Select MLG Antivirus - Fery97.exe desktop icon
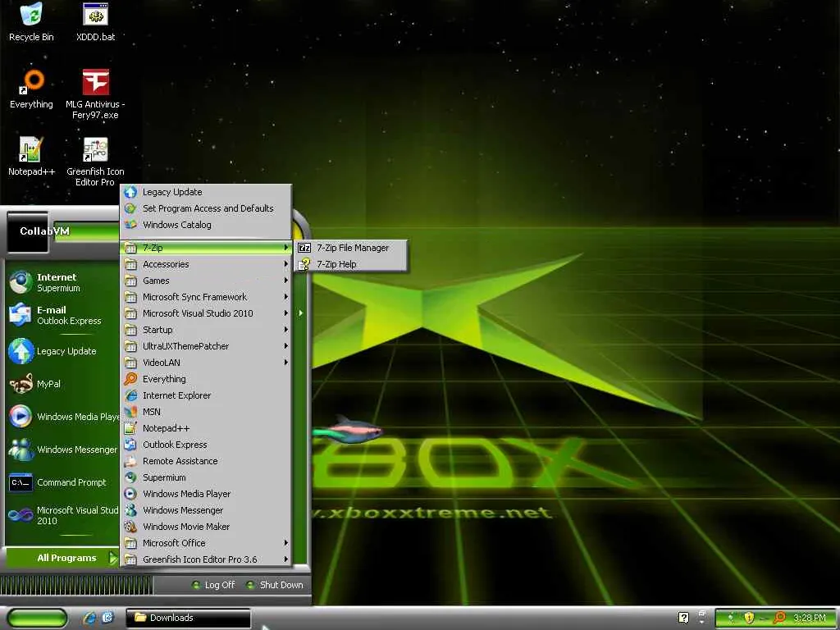 pyautogui.click(x=95, y=94)
